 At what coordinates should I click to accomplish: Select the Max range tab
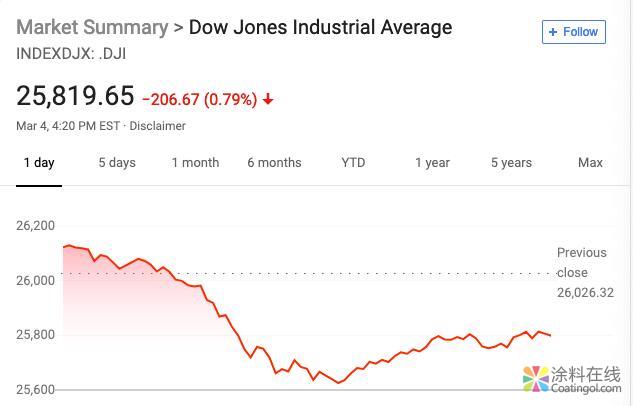[x=590, y=163]
